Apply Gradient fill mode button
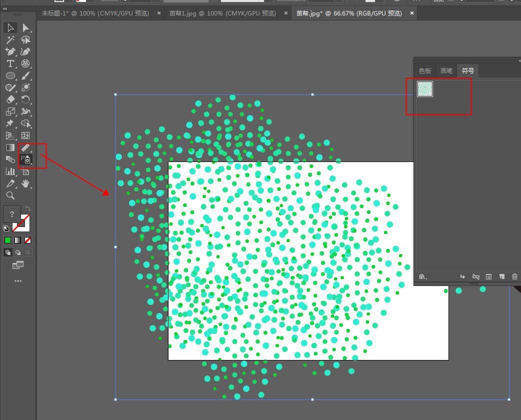 [x=17, y=240]
